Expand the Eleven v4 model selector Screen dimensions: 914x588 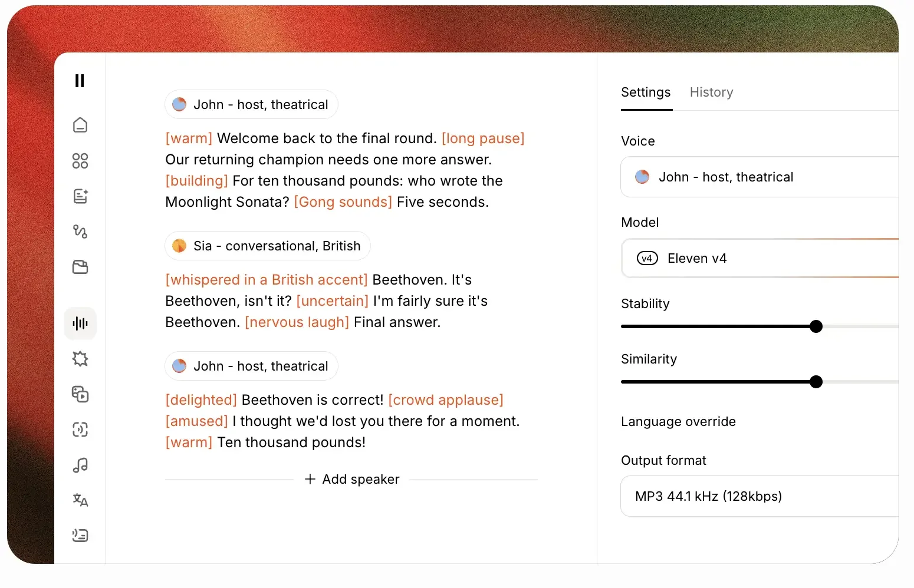coord(760,258)
